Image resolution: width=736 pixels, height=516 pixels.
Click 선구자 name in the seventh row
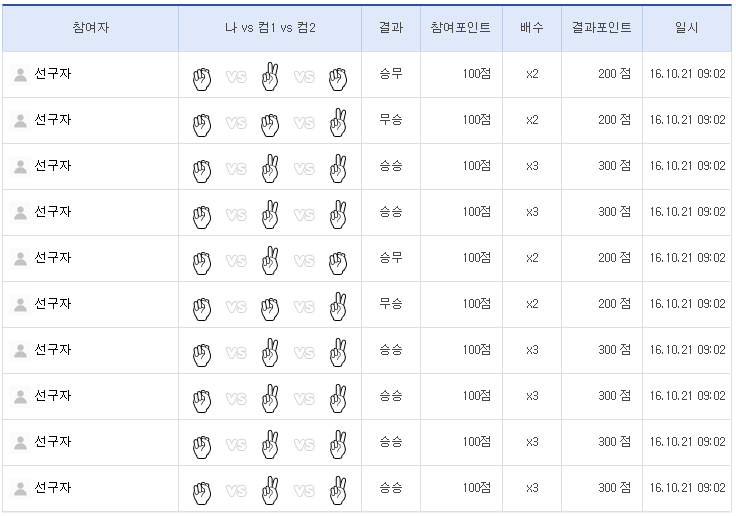point(53,350)
